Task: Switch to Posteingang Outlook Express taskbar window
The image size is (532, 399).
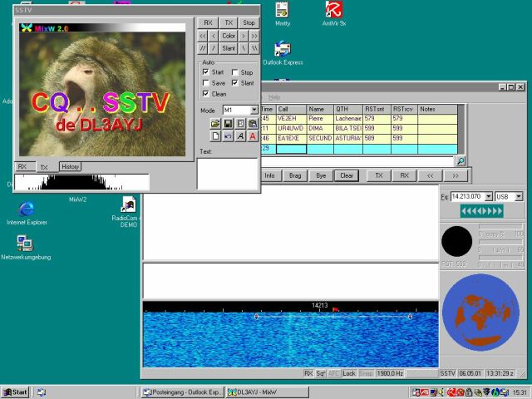Action: point(183,392)
